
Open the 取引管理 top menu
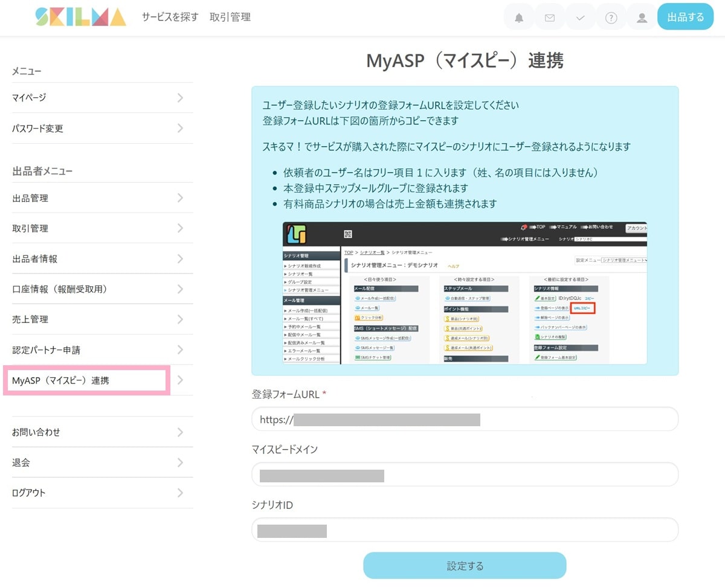(230, 17)
